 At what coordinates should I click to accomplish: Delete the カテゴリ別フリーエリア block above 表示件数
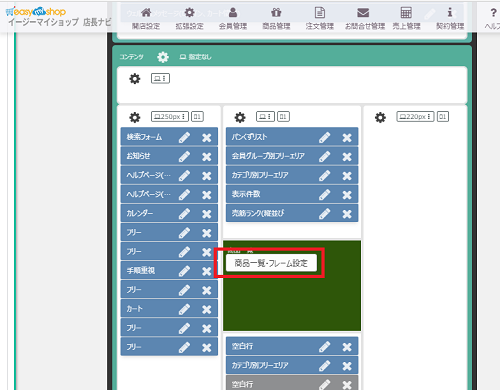click(347, 176)
